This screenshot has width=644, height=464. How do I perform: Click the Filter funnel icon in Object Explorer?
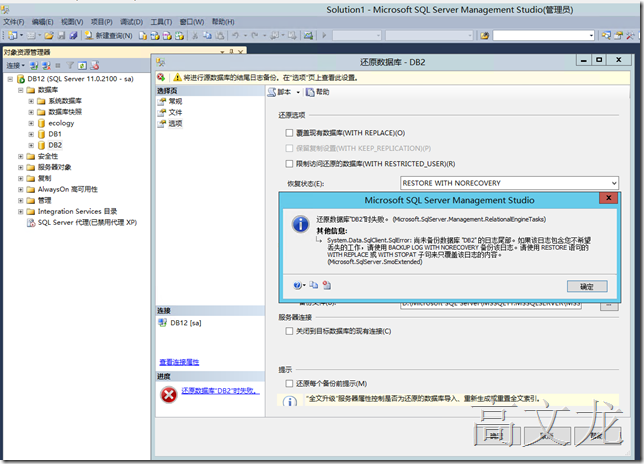[x=70, y=65]
